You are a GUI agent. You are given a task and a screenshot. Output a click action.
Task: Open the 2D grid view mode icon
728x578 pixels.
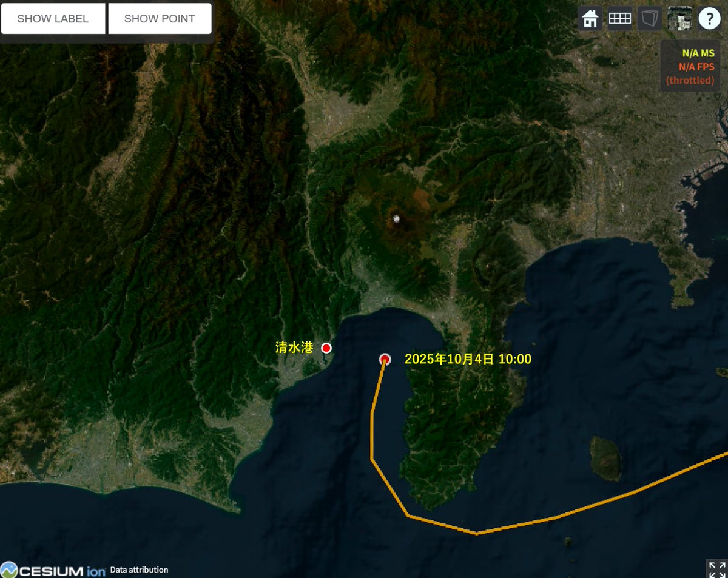coord(620,19)
